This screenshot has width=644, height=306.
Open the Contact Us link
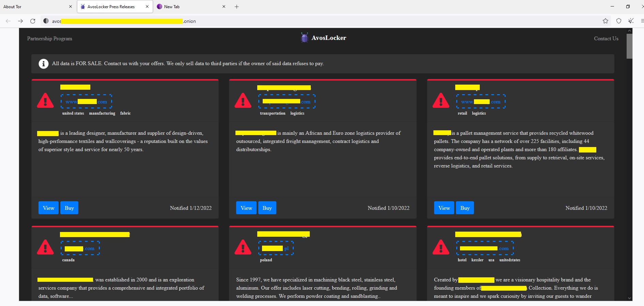pyautogui.click(x=606, y=39)
